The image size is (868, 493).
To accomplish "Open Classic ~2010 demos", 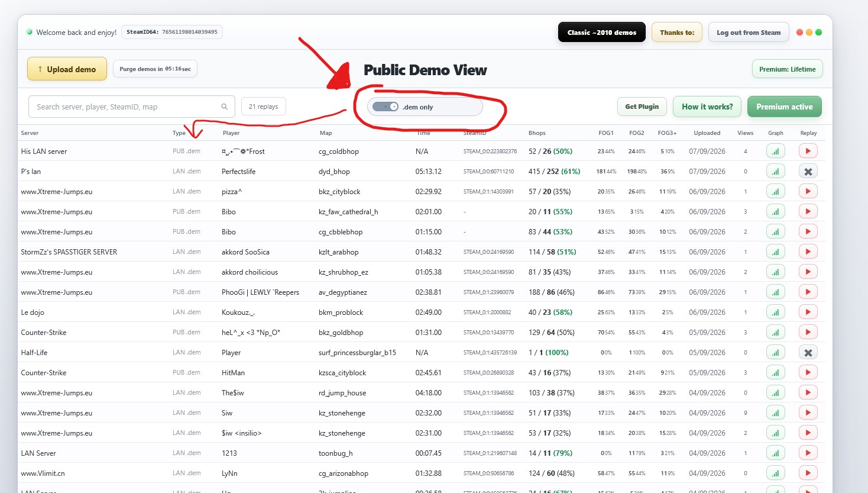I will pos(602,33).
